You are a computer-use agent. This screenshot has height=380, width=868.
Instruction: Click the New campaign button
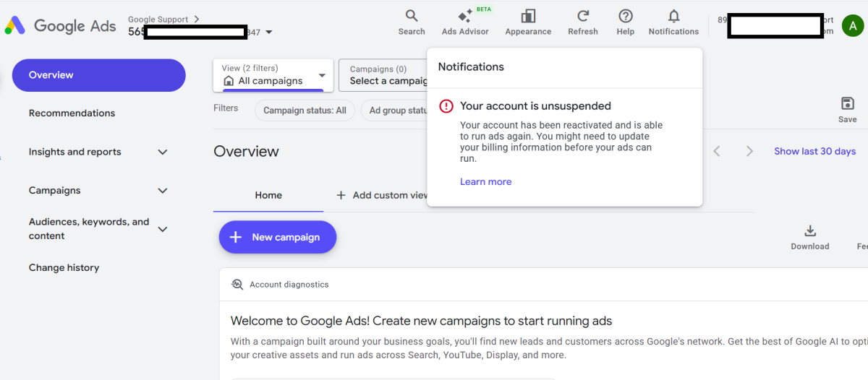click(278, 238)
